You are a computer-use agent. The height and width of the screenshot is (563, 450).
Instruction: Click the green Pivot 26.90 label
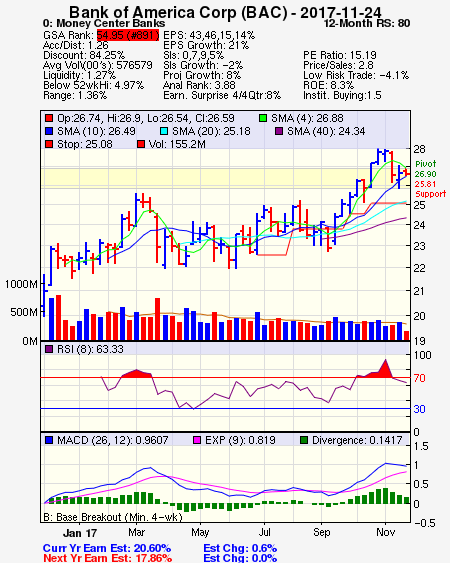[x=426, y=169]
